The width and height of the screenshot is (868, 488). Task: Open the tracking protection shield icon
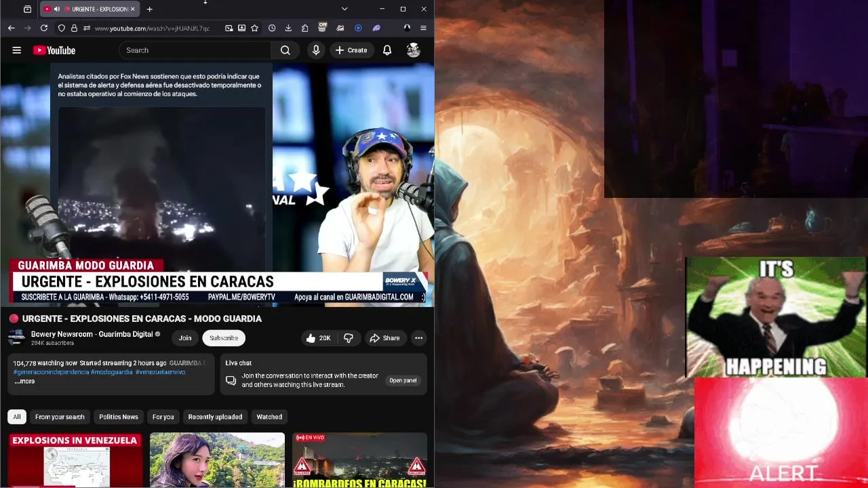click(x=61, y=28)
